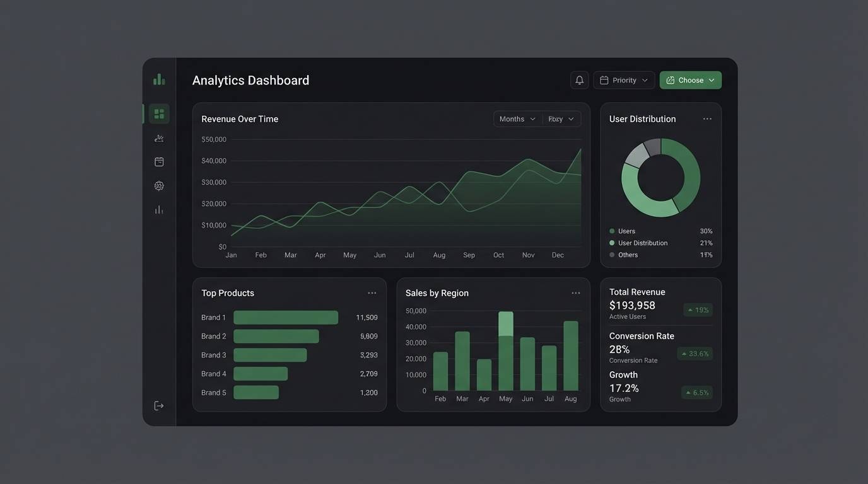Open the Sales by Region options menu

575,292
